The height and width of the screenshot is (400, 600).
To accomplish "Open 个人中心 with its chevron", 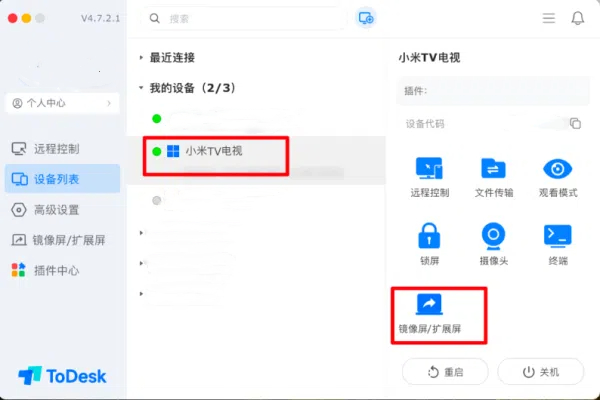I will (x=63, y=103).
